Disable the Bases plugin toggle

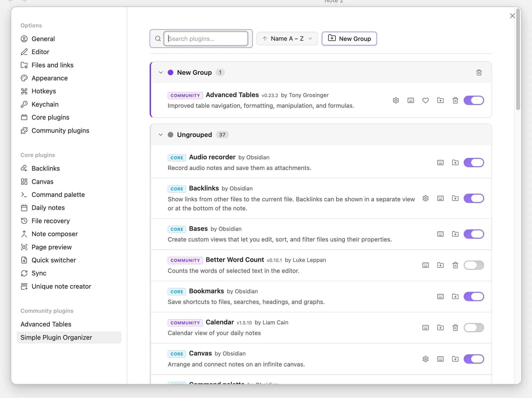pyautogui.click(x=474, y=234)
